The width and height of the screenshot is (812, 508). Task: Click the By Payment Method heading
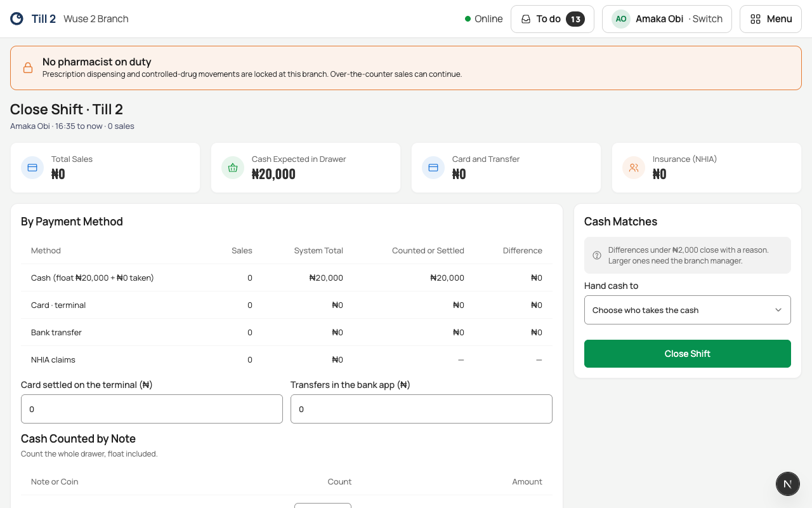tap(72, 222)
